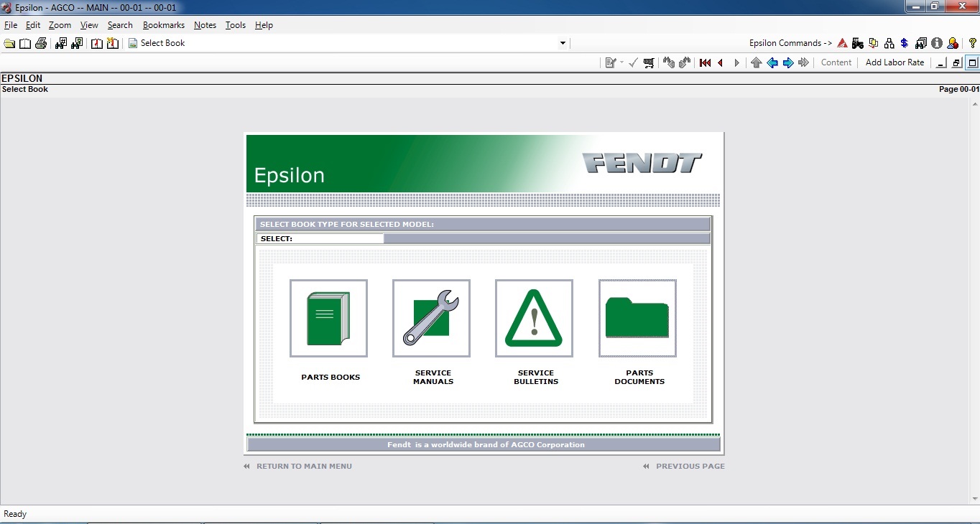
Task: Click the binoculars with hash search icon
Action: [x=61, y=43]
